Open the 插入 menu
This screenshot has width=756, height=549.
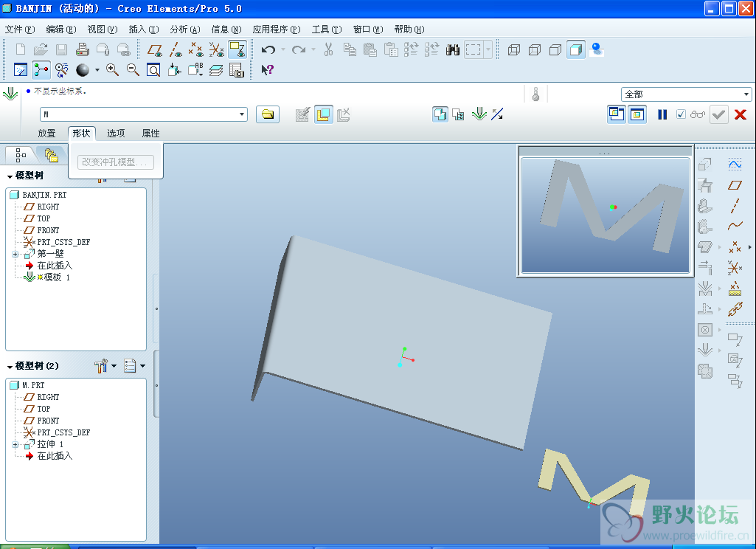click(x=144, y=30)
